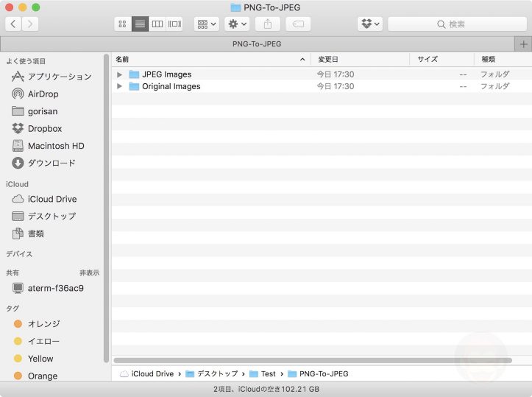Viewport: 532px width, 397px height.
Task: Click the horizontal scrollbar under file list
Action: (x=313, y=360)
